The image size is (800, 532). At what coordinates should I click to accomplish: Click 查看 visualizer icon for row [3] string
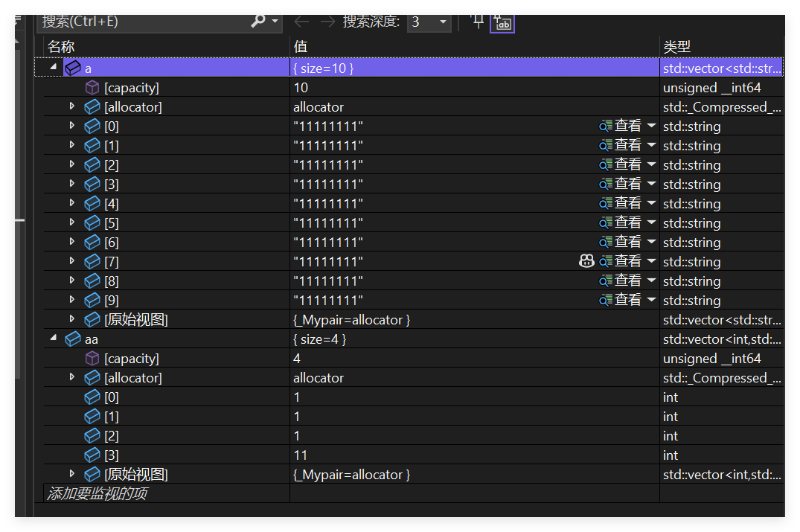click(x=605, y=184)
